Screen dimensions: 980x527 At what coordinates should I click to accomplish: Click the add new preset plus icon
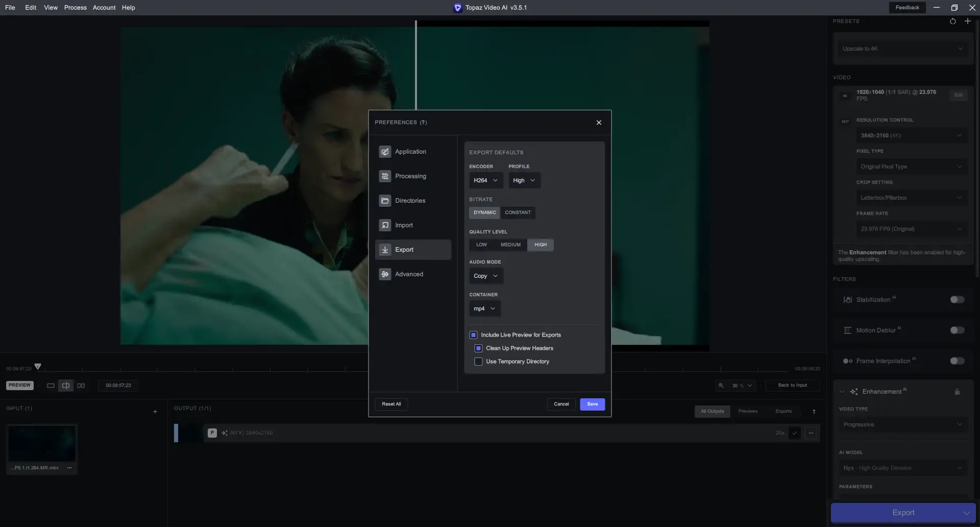pyautogui.click(x=967, y=21)
